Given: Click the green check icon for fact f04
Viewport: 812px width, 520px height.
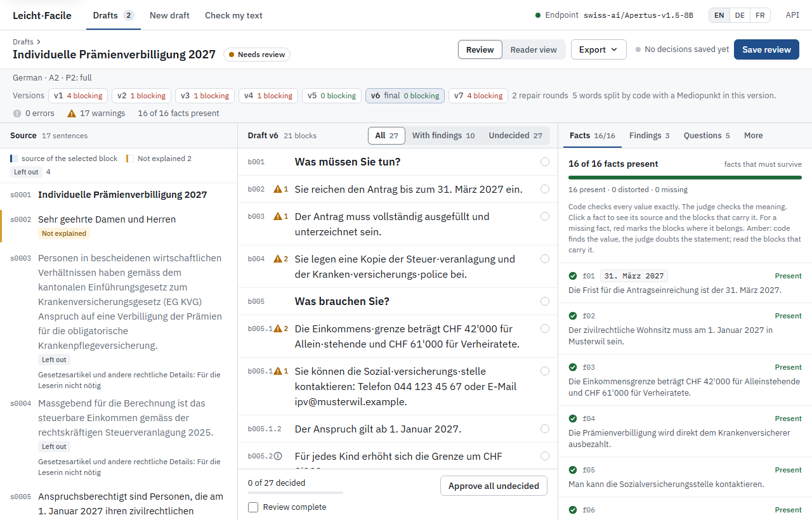Looking at the screenshot, I should [573, 419].
